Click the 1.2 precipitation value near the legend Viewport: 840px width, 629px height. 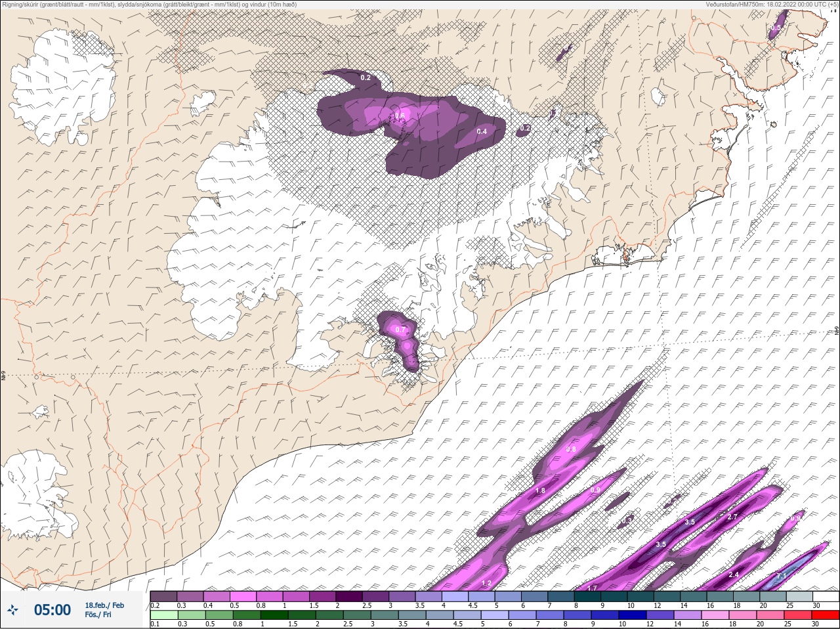click(x=486, y=583)
